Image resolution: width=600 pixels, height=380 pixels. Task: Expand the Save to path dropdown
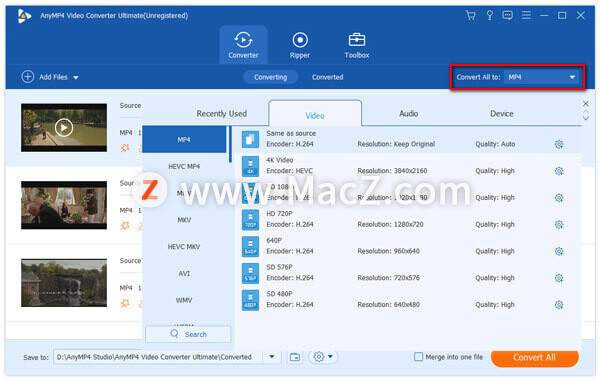[x=272, y=357]
